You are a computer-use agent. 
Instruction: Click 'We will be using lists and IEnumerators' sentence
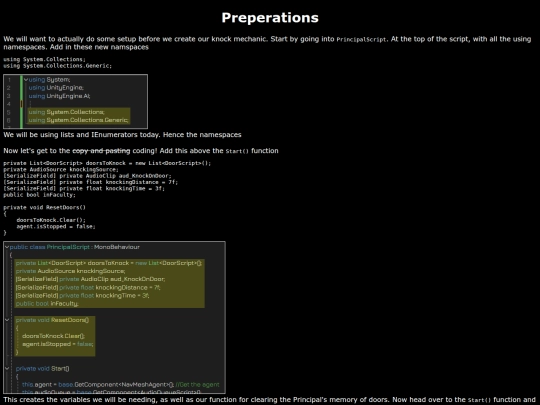(x=122, y=135)
